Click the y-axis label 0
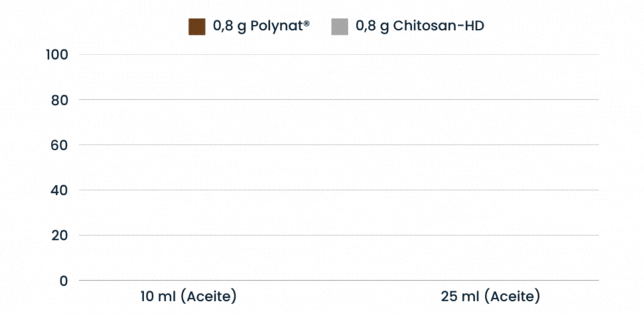The width and height of the screenshot is (644, 314). [x=63, y=281]
